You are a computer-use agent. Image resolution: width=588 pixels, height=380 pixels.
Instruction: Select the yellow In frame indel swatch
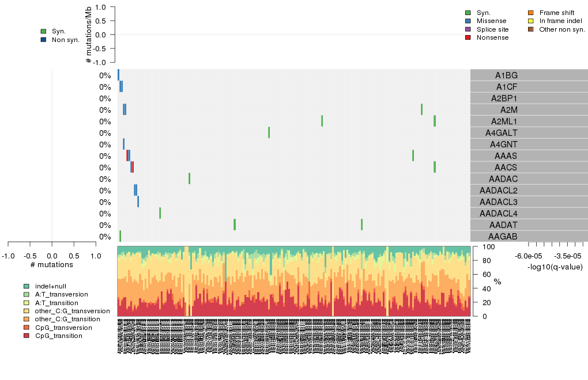coord(531,21)
